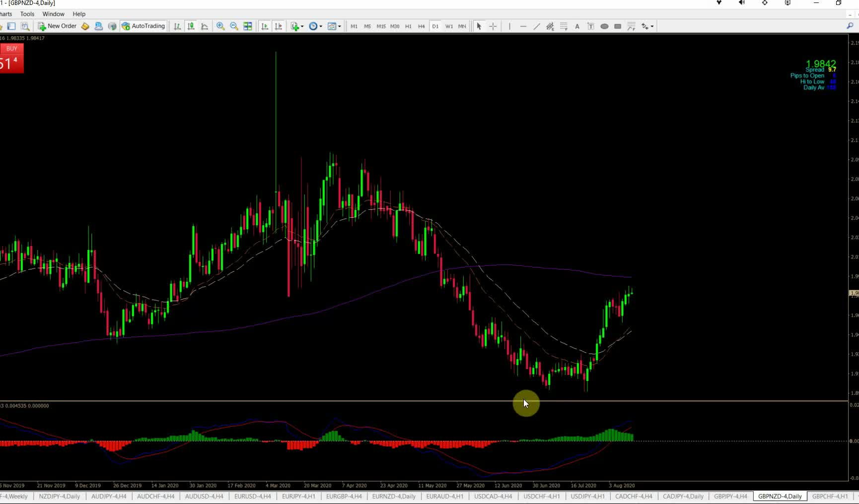Draw a vertical line tool

[x=509, y=26]
